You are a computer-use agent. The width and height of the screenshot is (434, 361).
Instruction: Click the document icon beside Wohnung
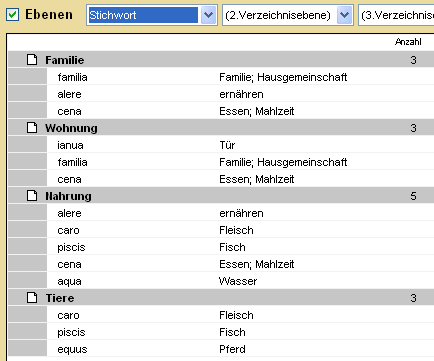point(32,128)
